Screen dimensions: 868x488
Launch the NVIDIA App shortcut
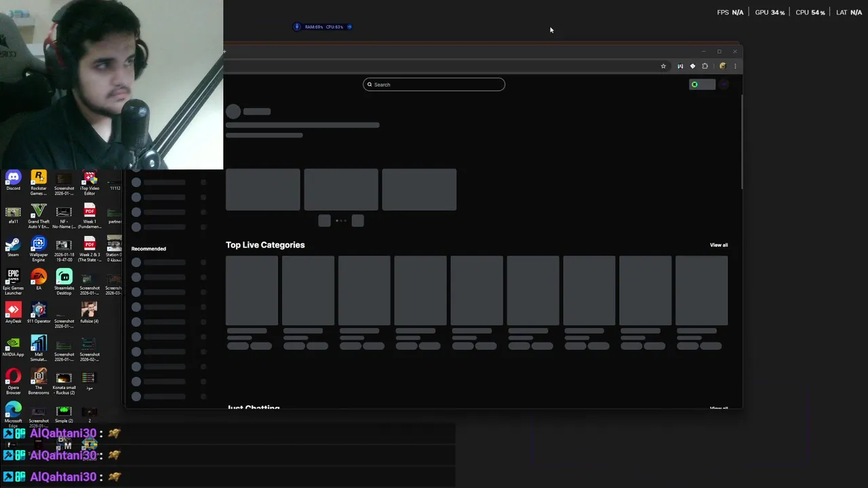pos(13,346)
